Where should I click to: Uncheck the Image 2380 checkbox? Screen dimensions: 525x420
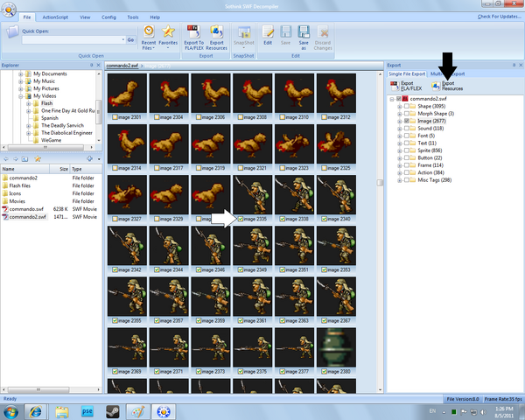point(324,372)
